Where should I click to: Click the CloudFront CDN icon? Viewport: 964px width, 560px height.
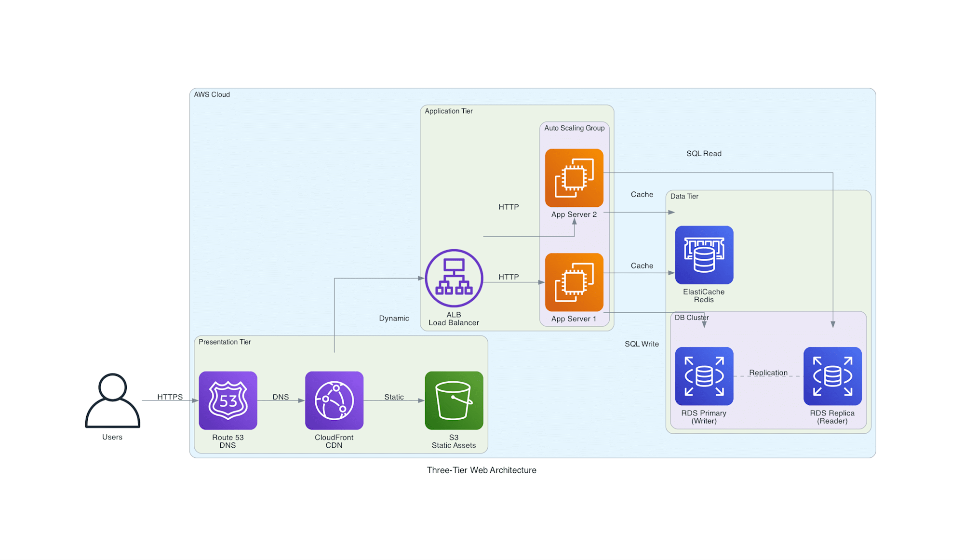[334, 400]
